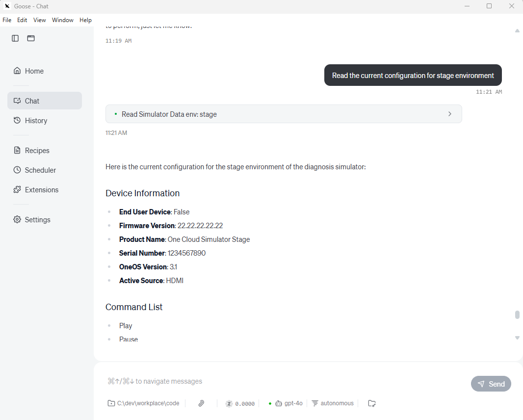
Task: Open the View menu
Action: [x=39, y=20]
